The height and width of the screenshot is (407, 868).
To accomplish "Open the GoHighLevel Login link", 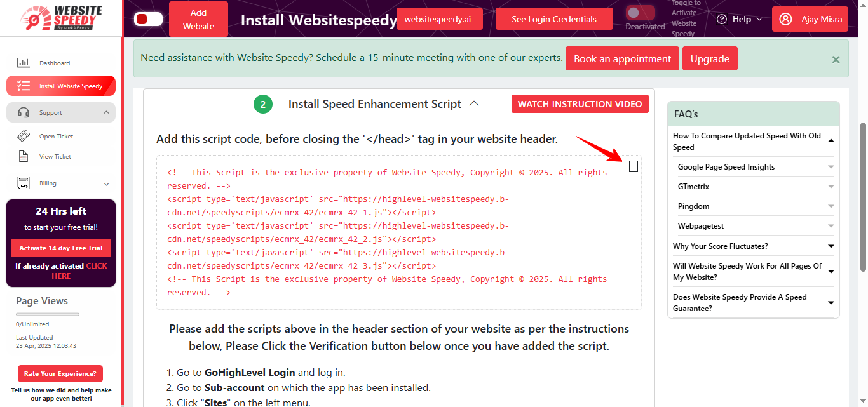I will click(250, 373).
